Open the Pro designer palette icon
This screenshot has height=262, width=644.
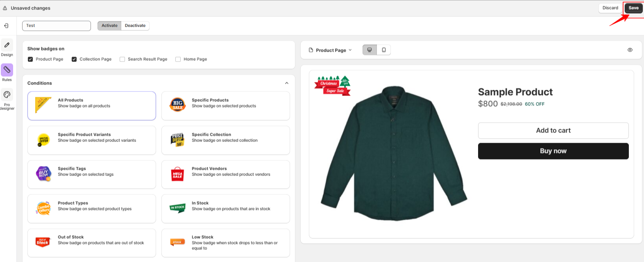[7, 95]
